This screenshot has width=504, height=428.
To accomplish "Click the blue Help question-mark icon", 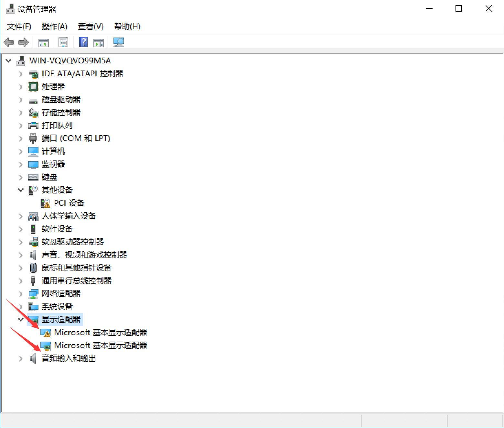I will (83, 42).
